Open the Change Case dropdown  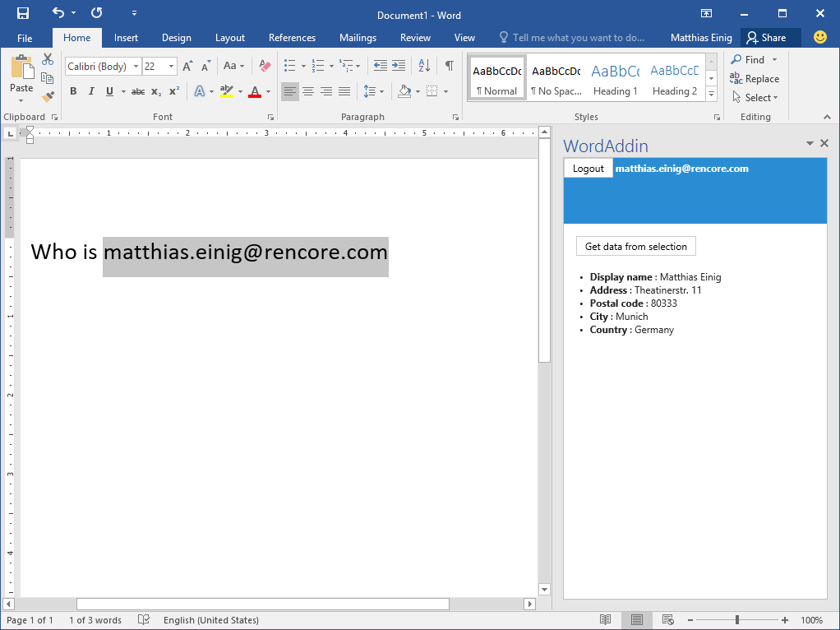(233, 66)
